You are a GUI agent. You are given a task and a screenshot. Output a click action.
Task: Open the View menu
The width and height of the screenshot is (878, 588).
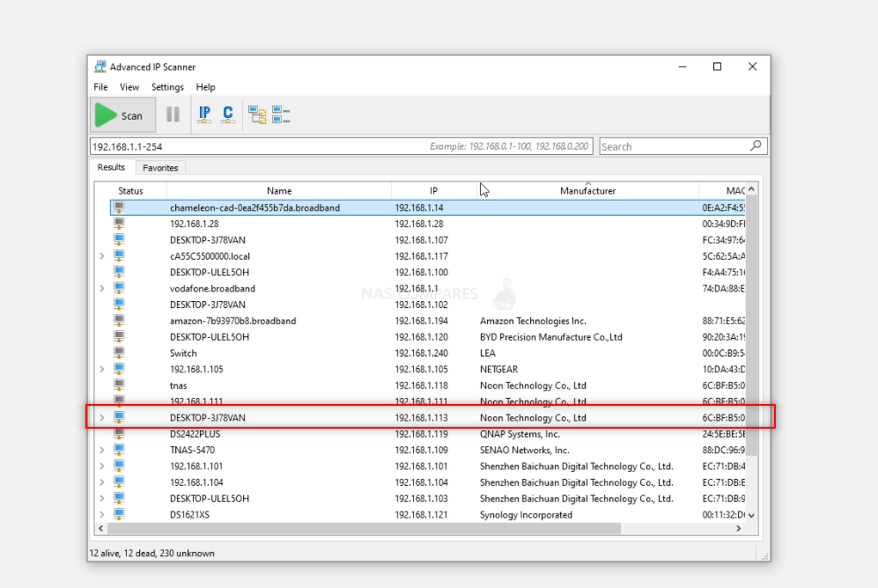[129, 87]
